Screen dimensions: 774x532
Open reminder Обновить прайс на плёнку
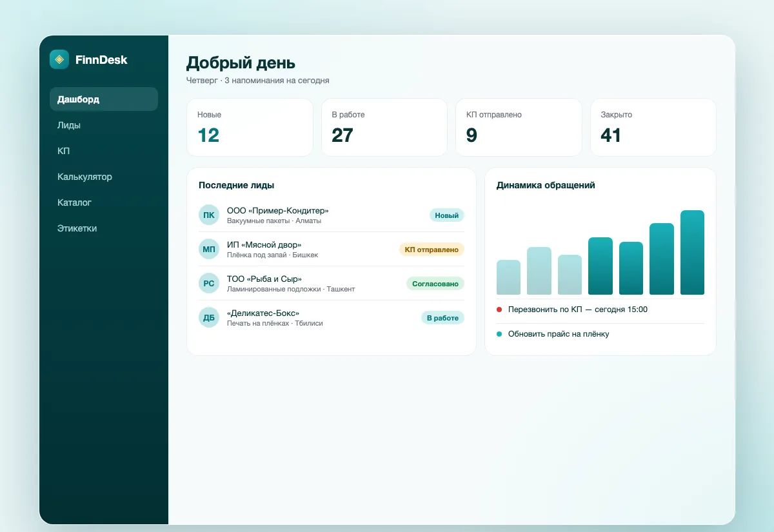click(x=600, y=334)
